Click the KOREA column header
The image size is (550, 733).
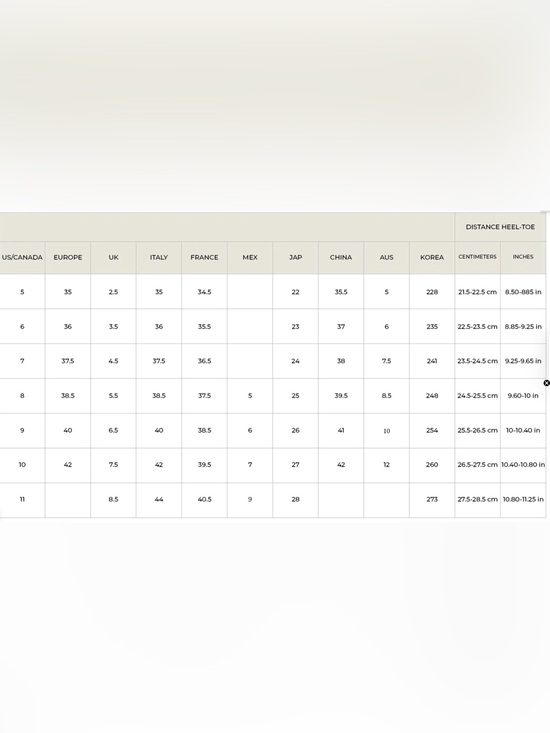tap(432, 258)
